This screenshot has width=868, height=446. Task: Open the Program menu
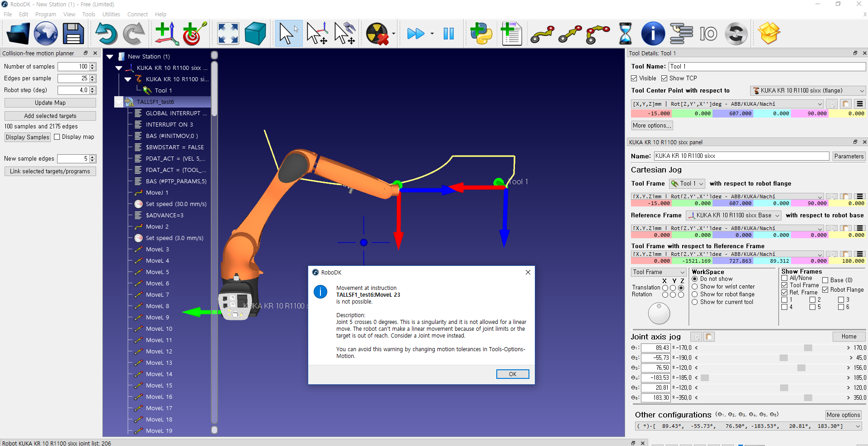45,15
